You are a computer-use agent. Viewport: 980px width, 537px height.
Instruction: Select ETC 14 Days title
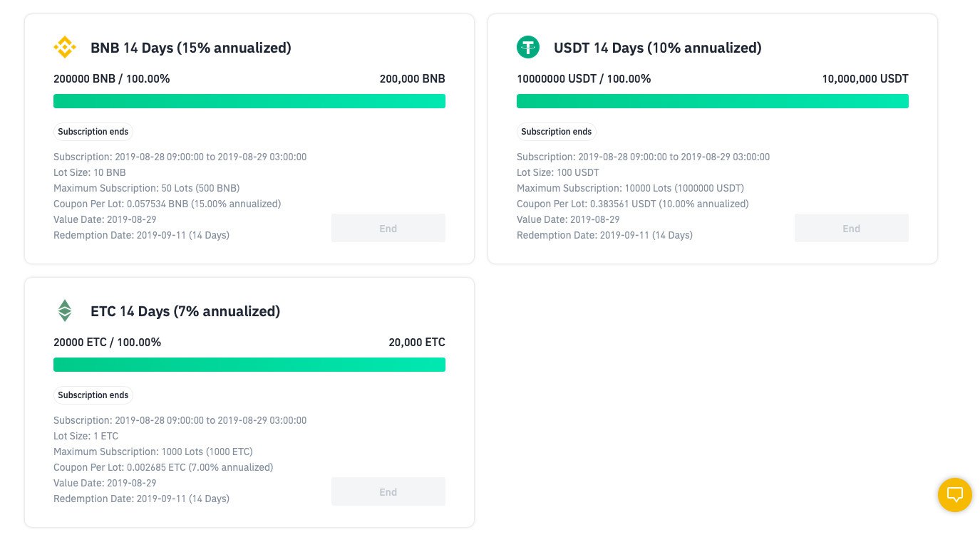click(x=185, y=311)
